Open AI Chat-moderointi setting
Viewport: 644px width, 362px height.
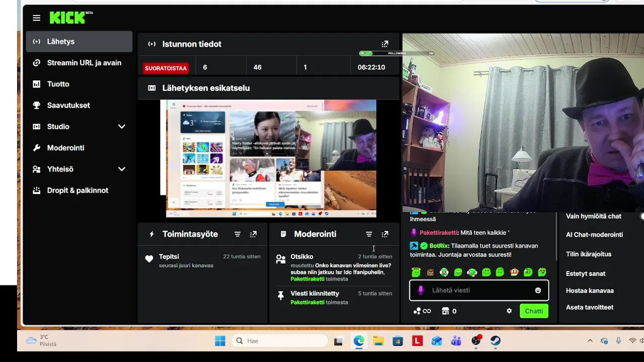click(x=594, y=235)
